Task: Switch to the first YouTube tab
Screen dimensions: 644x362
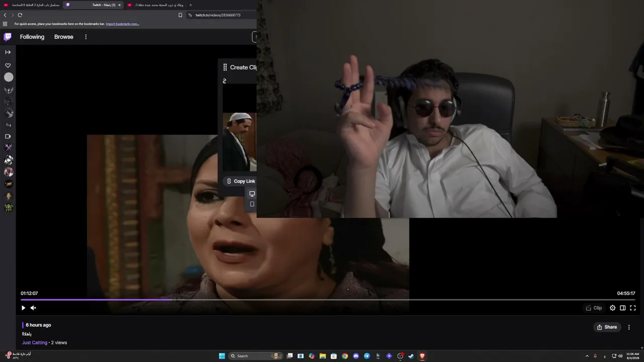Action: point(31,5)
